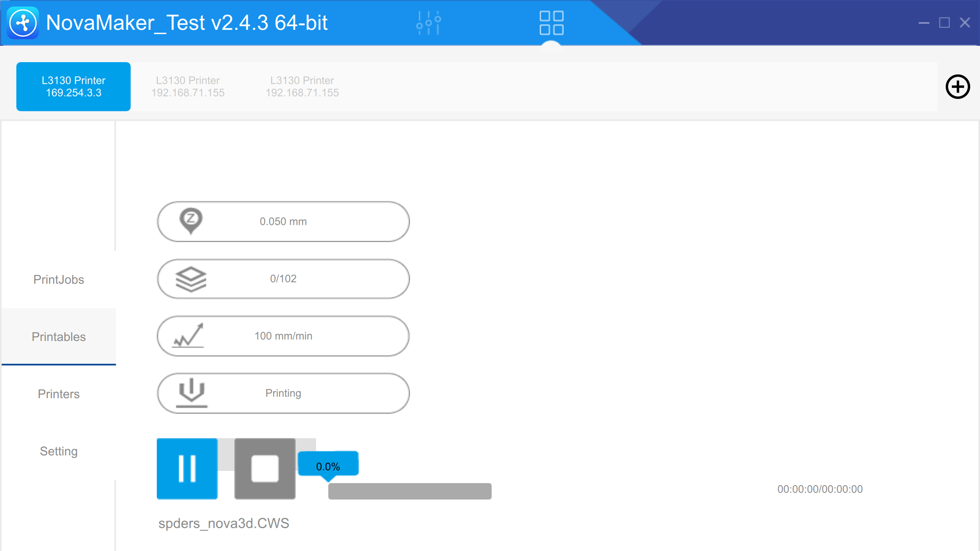The width and height of the screenshot is (980, 551).
Task: Pause the current print job
Action: [x=187, y=469]
